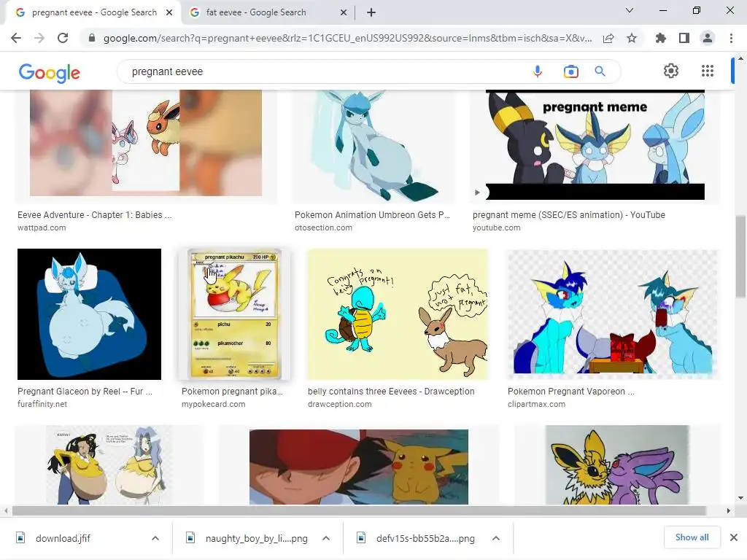Click the youtube.com source text
This screenshot has height=560, width=747.
(496, 227)
